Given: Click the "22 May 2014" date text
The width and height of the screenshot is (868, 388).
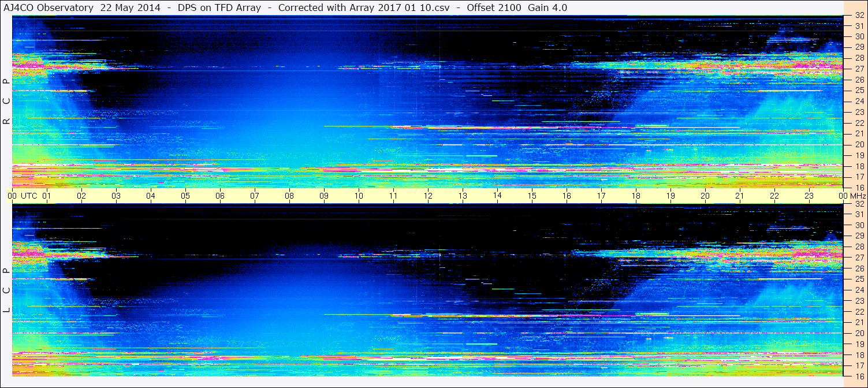Looking at the screenshot, I should pyautogui.click(x=131, y=8).
